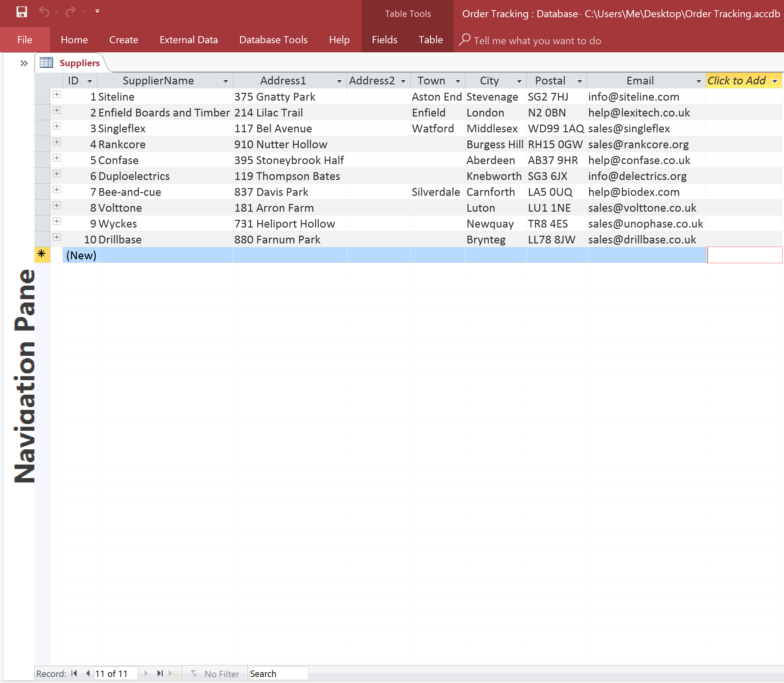Click the current record number box
The width and height of the screenshot is (784, 683).
[x=115, y=674]
